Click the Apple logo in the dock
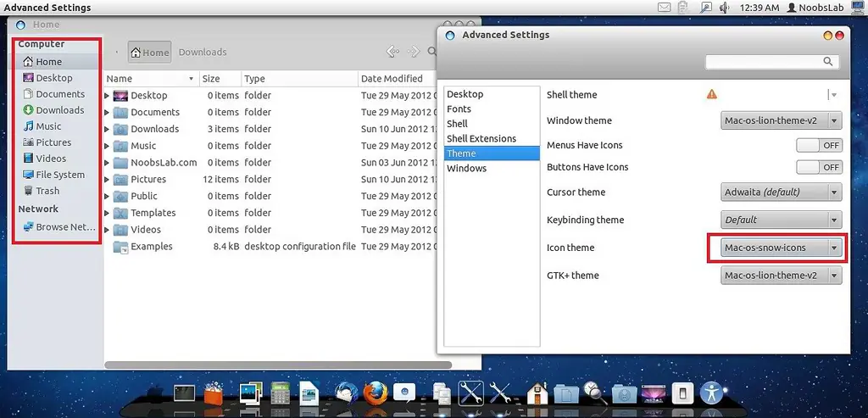The width and height of the screenshot is (868, 418). pyautogui.click(x=156, y=393)
